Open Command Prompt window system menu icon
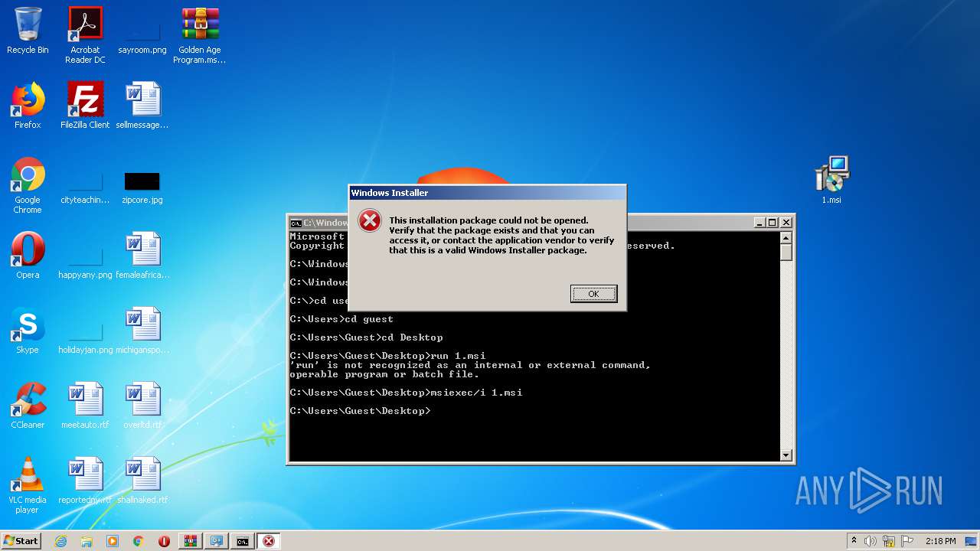The width and height of the screenshot is (980, 551). click(296, 223)
